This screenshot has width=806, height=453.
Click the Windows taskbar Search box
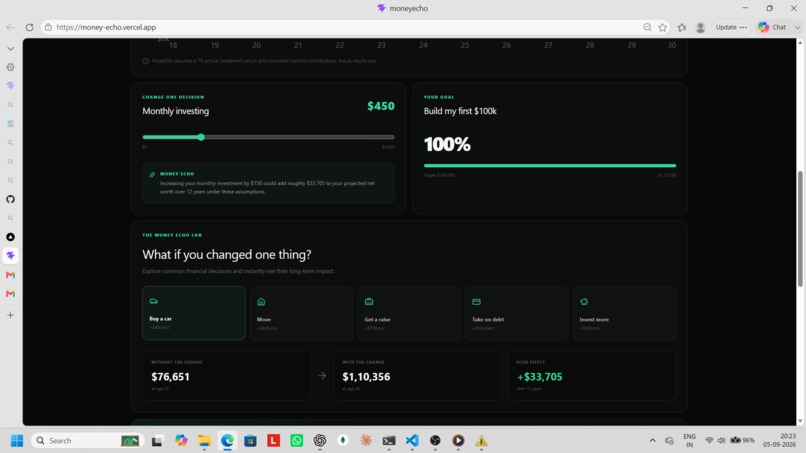[86, 441]
